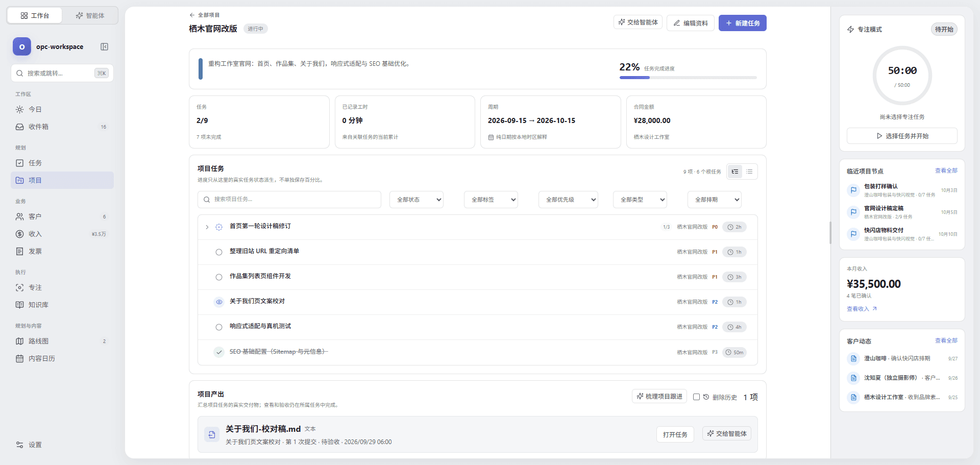
Task: Open 今日 in sidebar
Action: point(62,109)
